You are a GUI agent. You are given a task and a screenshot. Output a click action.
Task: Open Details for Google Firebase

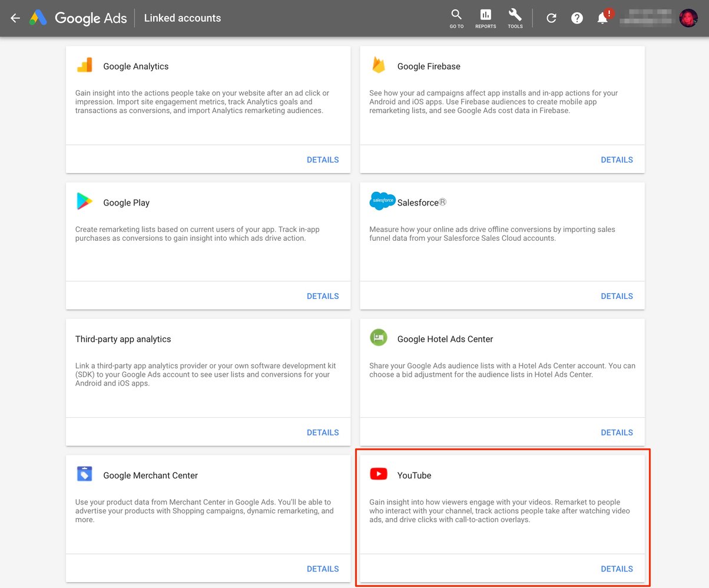pos(617,160)
